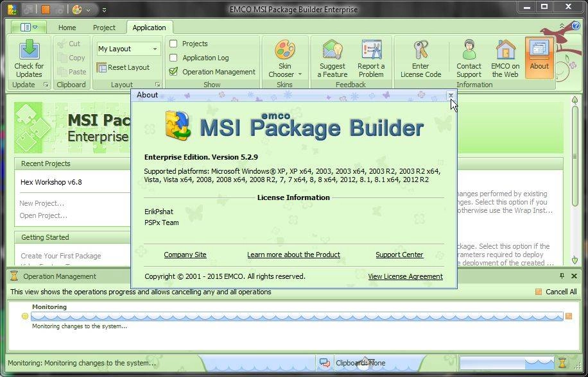The width and height of the screenshot is (588, 377).
Task: Open Hex Workshop v6.8 recent project
Action: (x=51, y=182)
